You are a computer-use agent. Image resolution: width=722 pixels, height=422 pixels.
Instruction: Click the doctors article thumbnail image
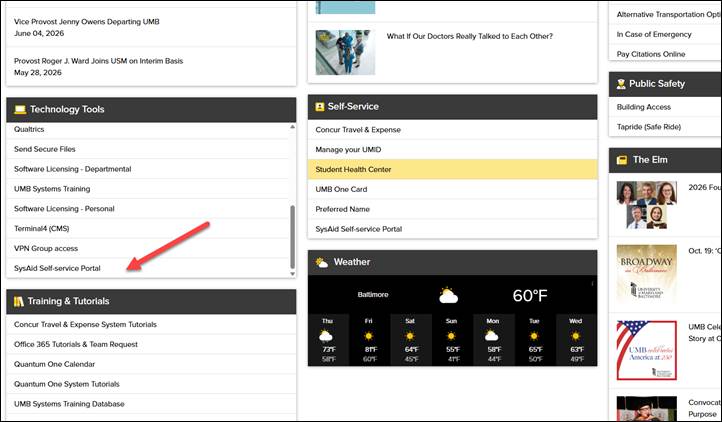tap(345, 53)
